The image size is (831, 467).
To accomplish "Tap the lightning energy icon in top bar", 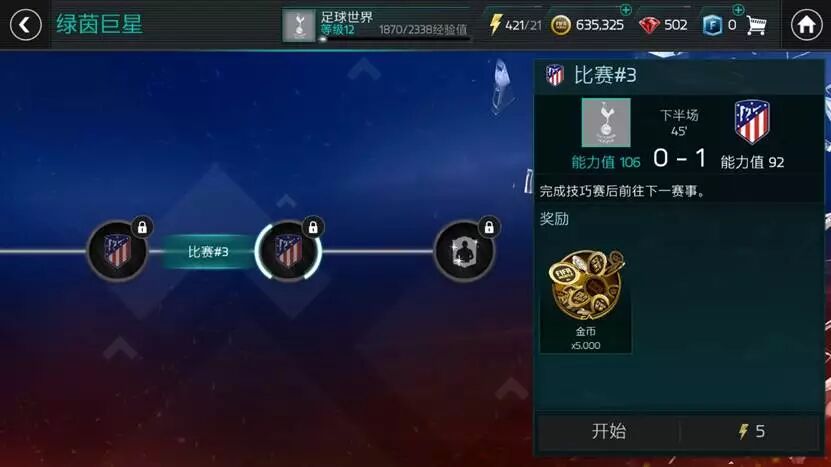I will point(495,24).
